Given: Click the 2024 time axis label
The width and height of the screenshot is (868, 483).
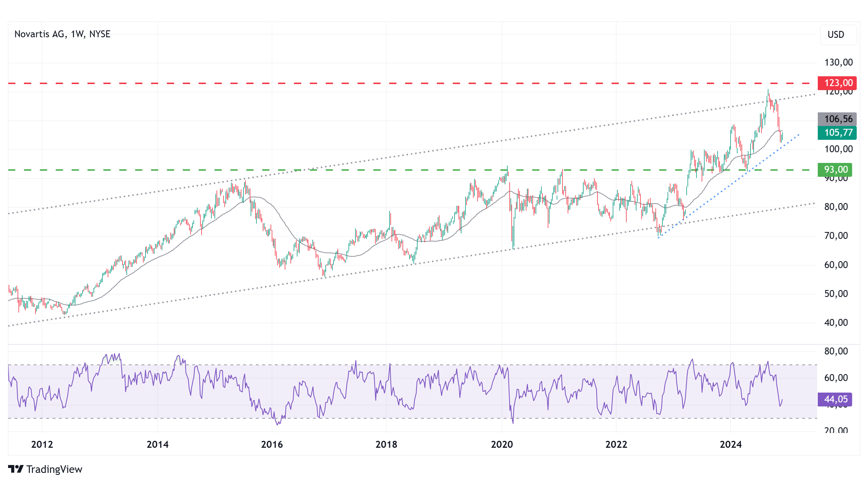Looking at the screenshot, I should click(x=731, y=445).
